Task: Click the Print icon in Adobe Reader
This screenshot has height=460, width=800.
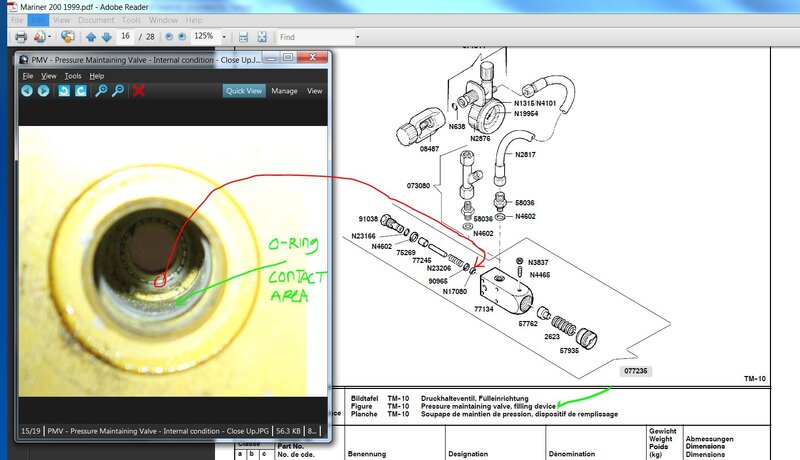Action: (x=20, y=37)
